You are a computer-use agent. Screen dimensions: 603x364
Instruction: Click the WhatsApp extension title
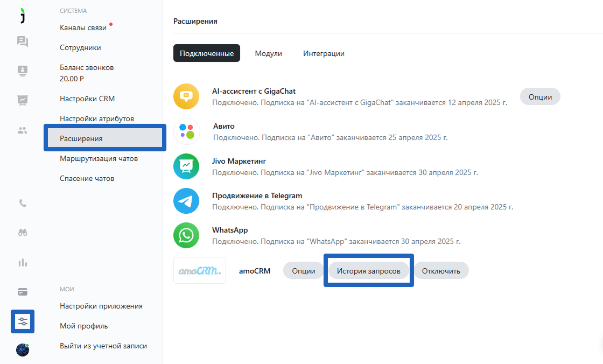pyautogui.click(x=230, y=230)
